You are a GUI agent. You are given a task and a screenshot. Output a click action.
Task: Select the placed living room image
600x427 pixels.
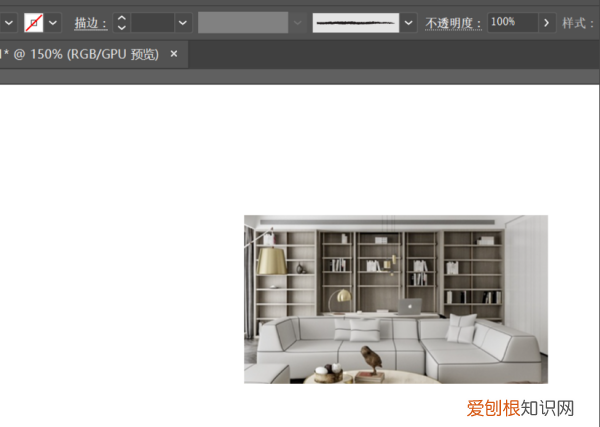click(395, 299)
